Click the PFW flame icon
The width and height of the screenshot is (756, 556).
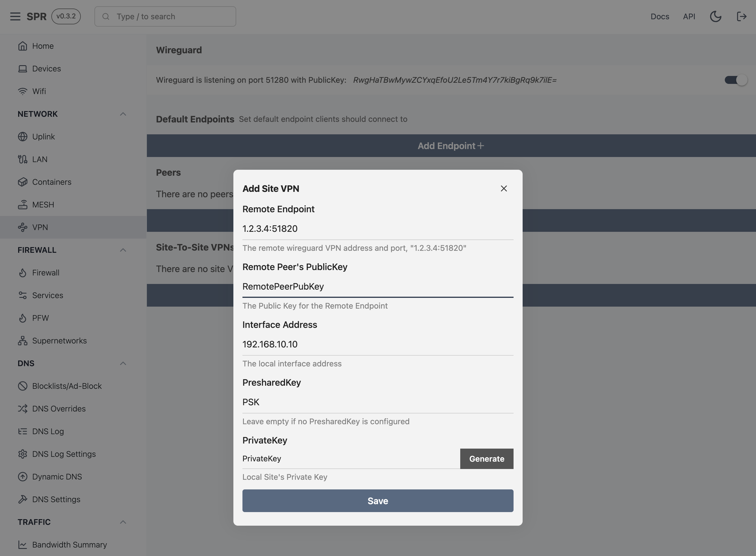coord(23,318)
